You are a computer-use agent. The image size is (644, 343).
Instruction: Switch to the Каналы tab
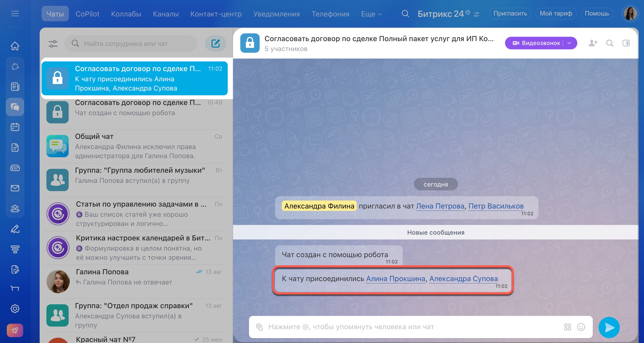click(x=166, y=14)
